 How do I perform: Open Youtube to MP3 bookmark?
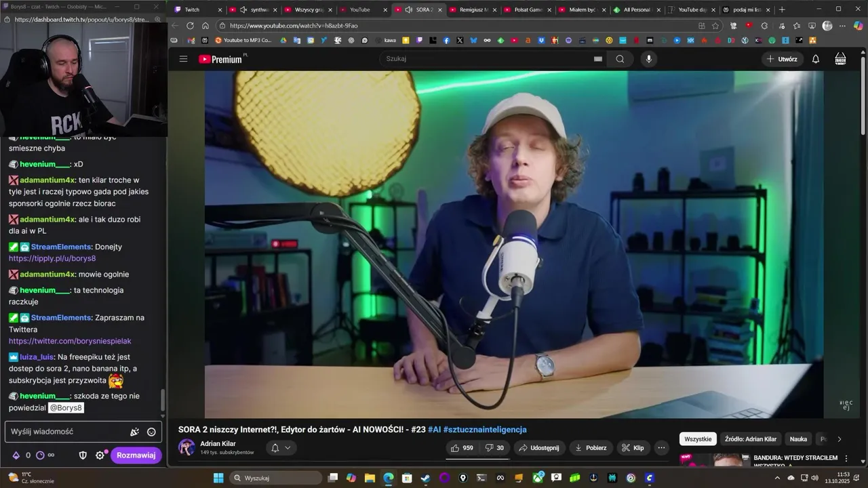(243, 41)
